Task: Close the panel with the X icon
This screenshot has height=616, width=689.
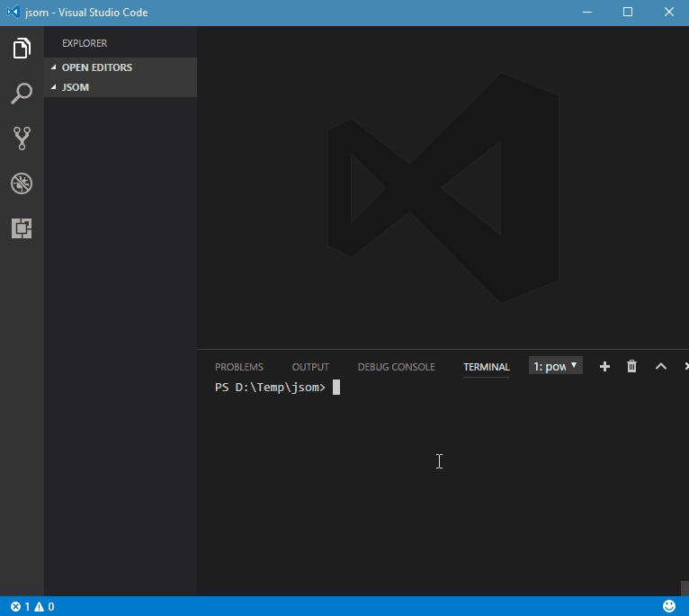Action: coord(686,366)
